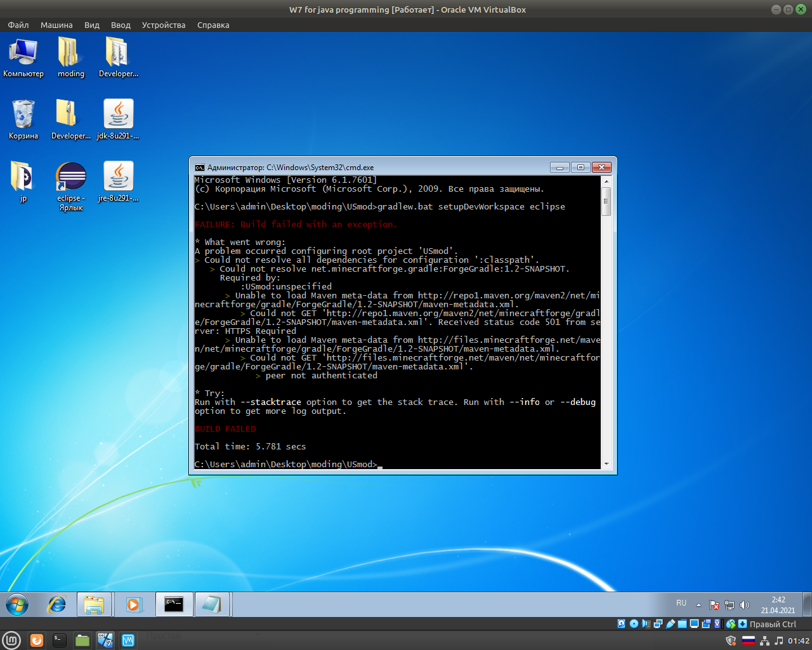The image size is (812, 650).
Task: Open Windows Explorer from taskbar
Action: (x=94, y=604)
